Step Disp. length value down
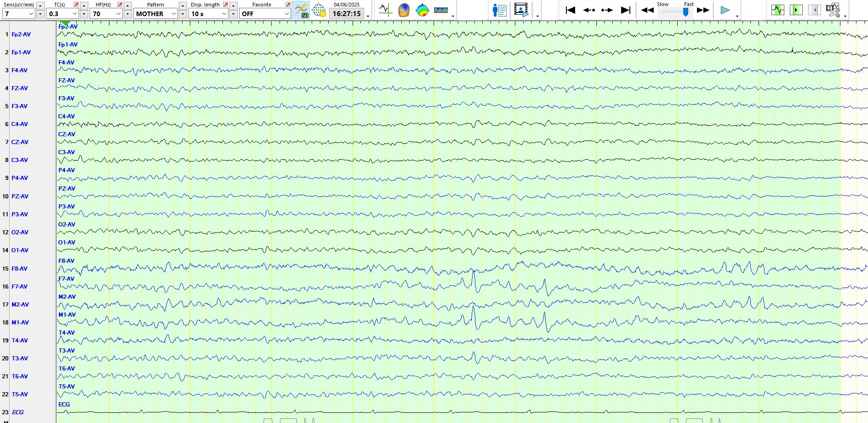The height and width of the screenshot is (423, 868). 234,14
